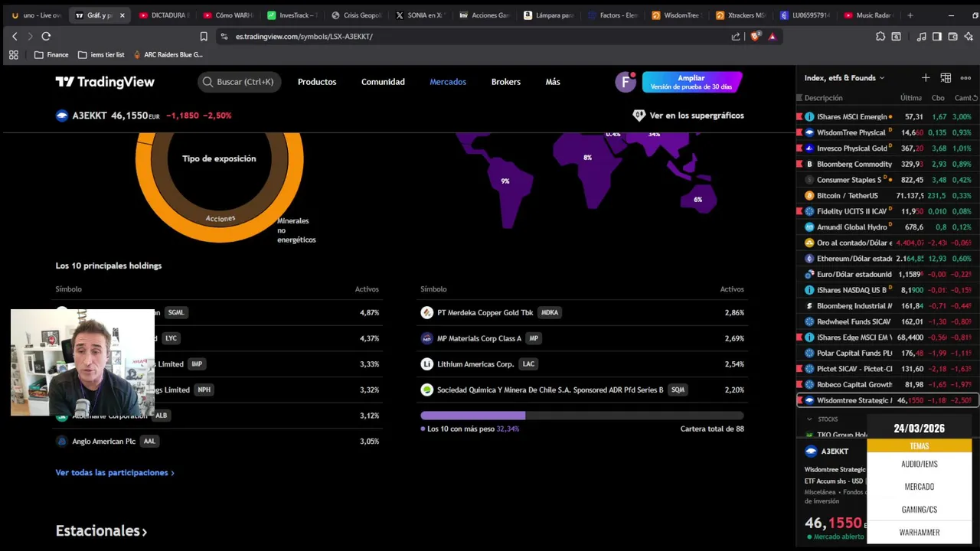The height and width of the screenshot is (551, 980).
Task: Toggle the flag on Robeco Capital Growth row
Action: 799,384
